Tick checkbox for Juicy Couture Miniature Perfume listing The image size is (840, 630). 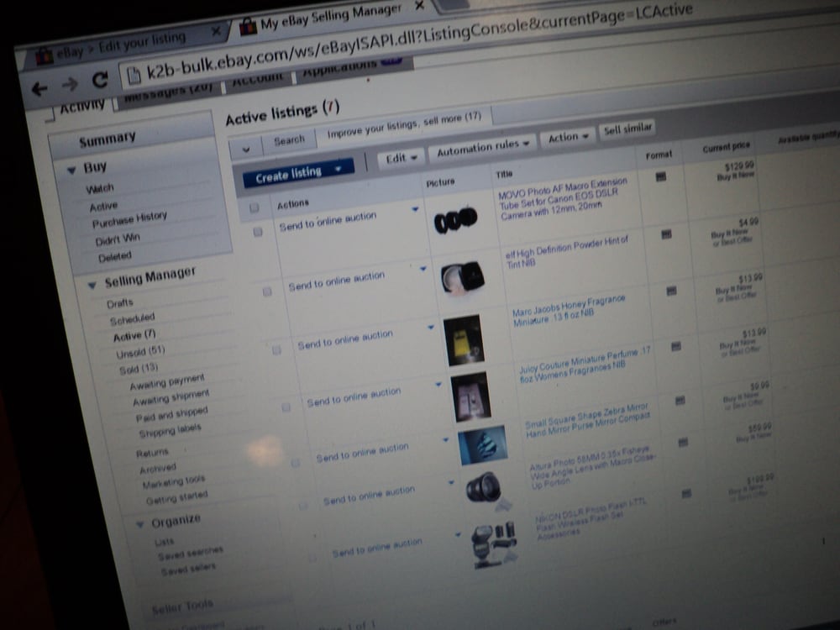pyautogui.click(x=286, y=407)
